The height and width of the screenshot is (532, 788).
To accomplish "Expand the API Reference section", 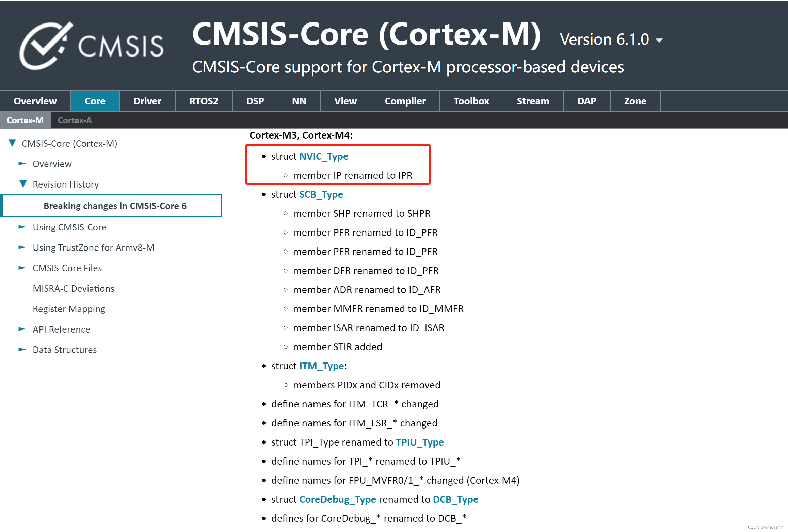I will point(22,329).
